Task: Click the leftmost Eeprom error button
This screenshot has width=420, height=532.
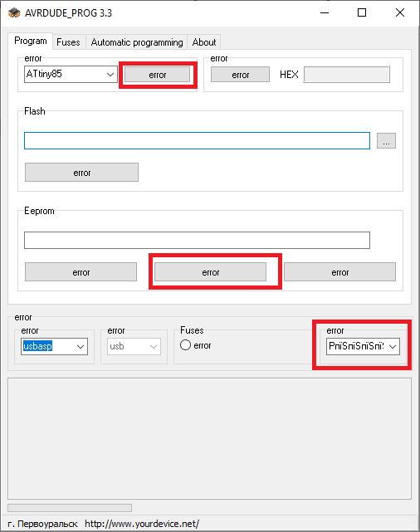Action: pyautogui.click(x=81, y=271)
